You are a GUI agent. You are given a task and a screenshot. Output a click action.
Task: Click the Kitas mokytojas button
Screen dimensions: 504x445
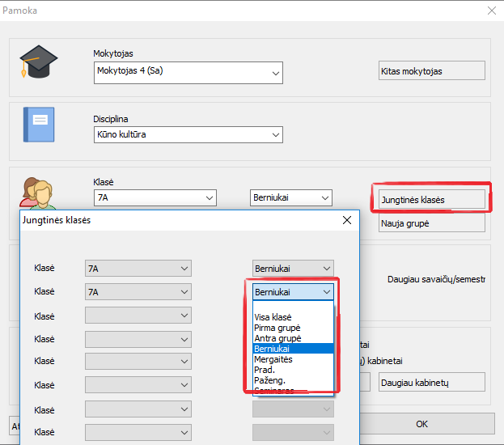[x=431, y=70]
